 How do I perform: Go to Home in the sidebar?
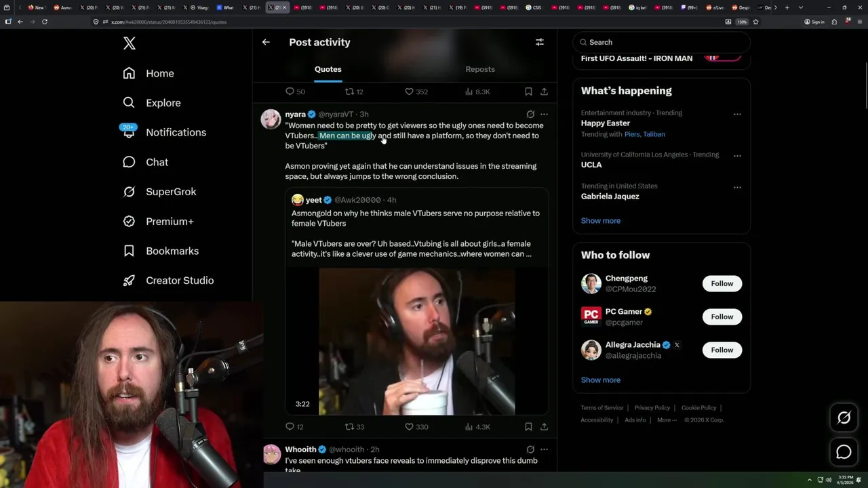pos(149,73)
